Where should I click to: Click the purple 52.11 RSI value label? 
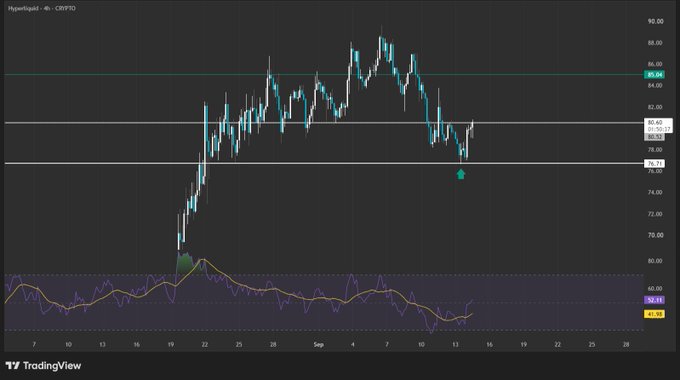point(654,300)
